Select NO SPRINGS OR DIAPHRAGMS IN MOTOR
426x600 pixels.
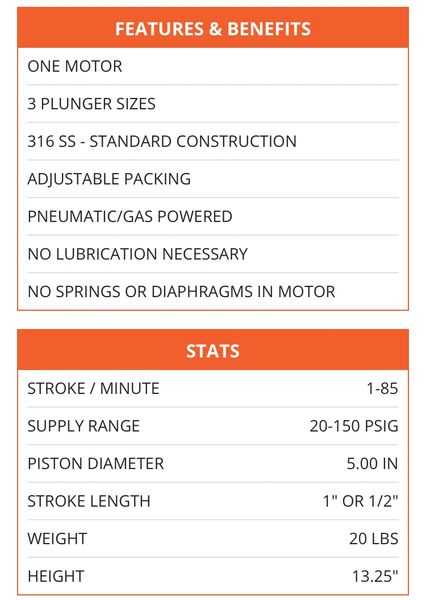(x=181, y=291)
